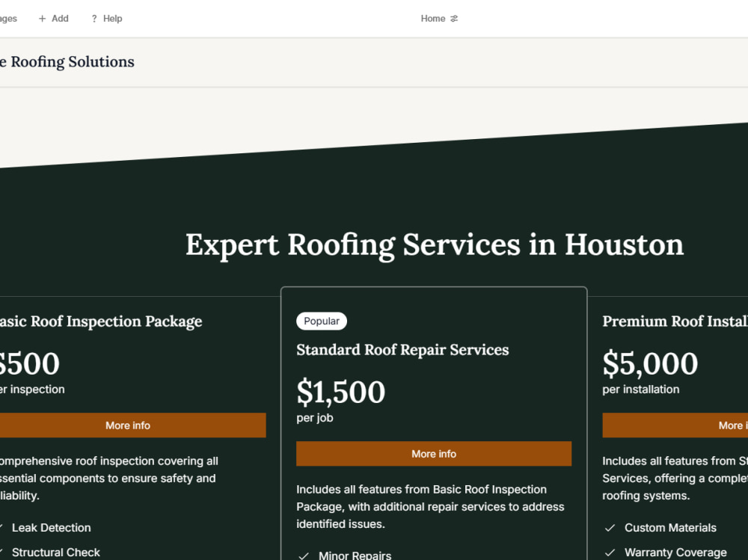Open the Add menu in the top bar

pos(53,19)
